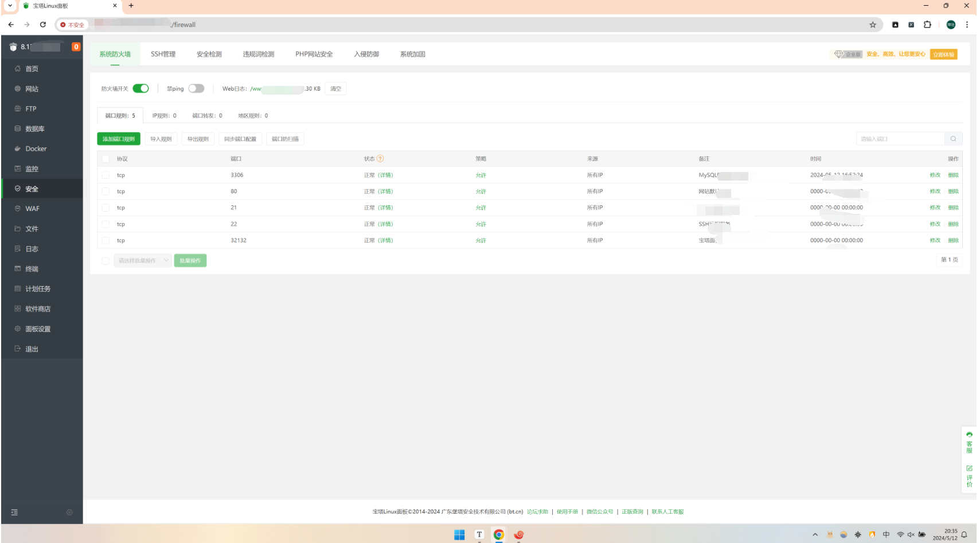Open the 首页 home sidebar item
The width and height of the screenshot is (980, 543).
tap(42, 69)
